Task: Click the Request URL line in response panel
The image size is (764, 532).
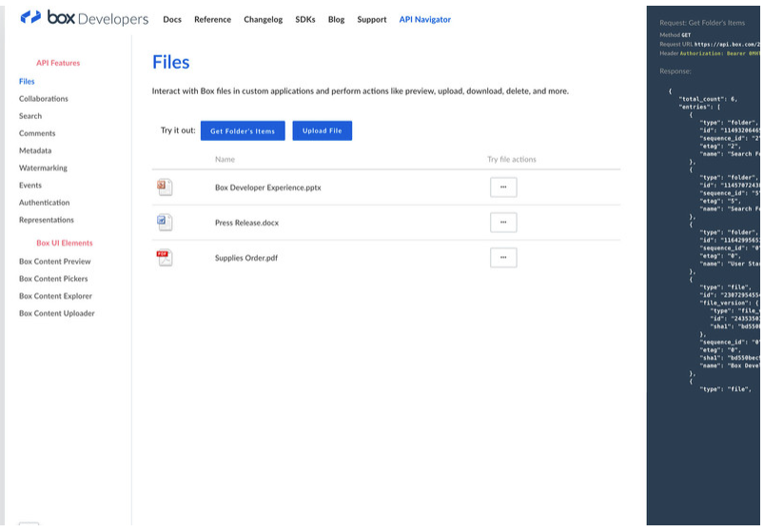Action: tap(710, 44)
